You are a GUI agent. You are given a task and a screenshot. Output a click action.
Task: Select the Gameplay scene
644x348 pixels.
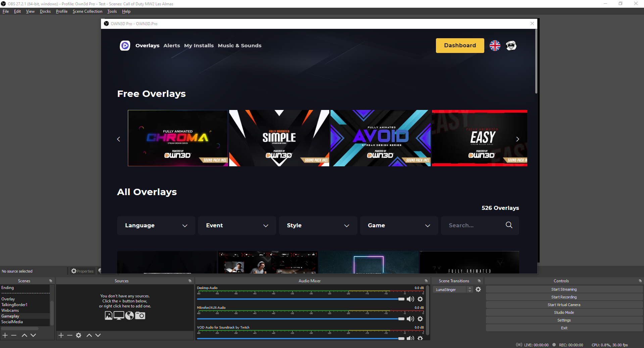pyautogui.click(x=25, y=316)
